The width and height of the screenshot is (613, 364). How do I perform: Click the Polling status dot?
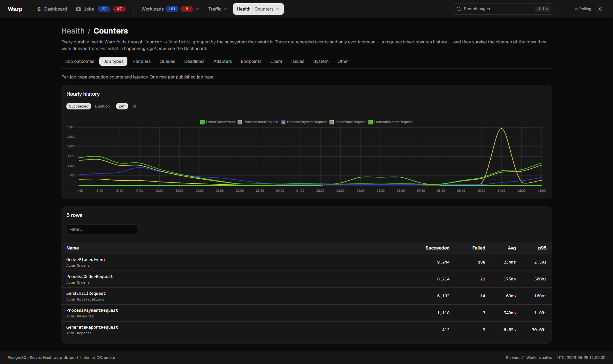click(576, 9)
